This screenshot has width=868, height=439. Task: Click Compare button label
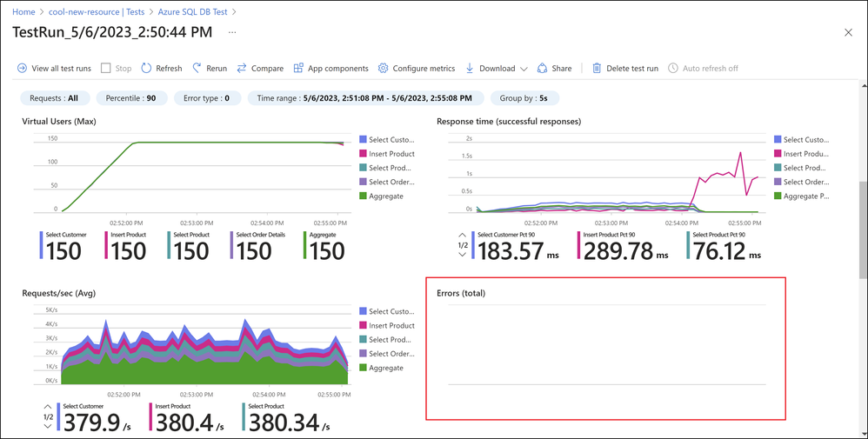point(267,69)
